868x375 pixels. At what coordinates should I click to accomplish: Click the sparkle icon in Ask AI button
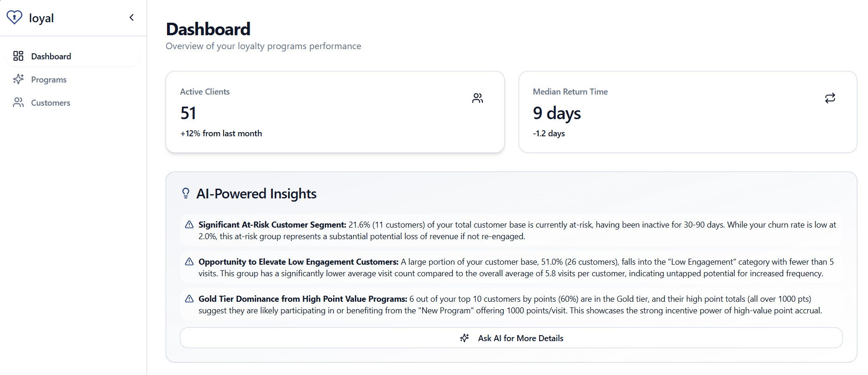[x=464, y=338]
